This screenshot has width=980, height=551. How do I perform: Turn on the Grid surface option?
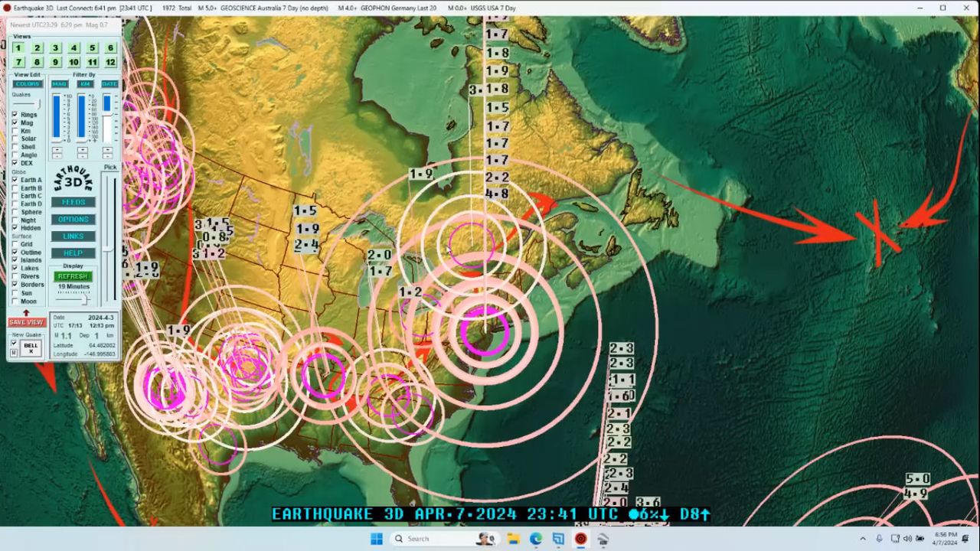[15, 244]
